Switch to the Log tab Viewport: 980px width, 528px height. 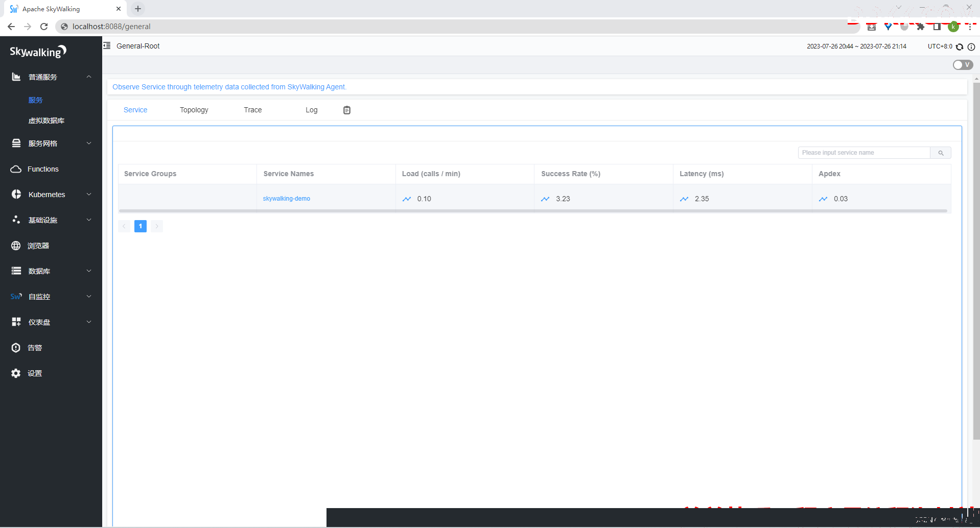pyautogui.click(x=312, y=110)
